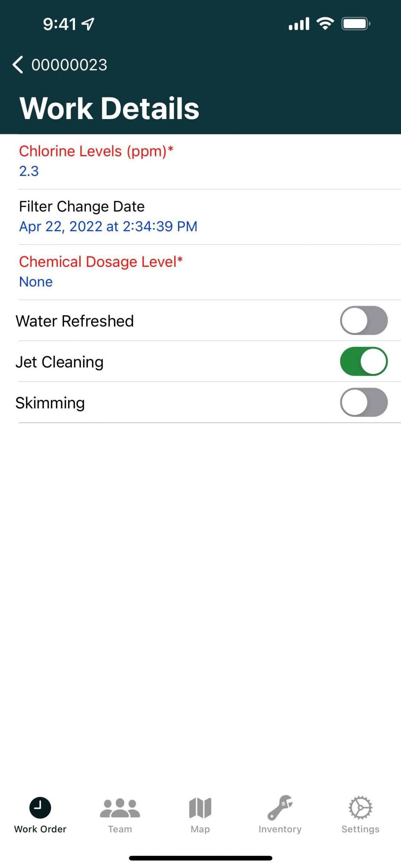Tap the date Apr 22, 2022 link
401x868 pixels.
pyautogui.click(x=108, y=226)
